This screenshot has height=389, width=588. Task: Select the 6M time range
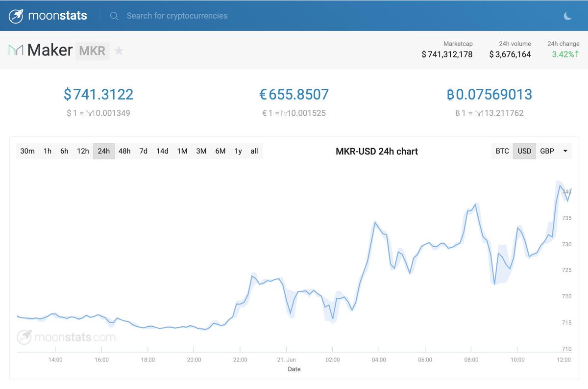(x=220, y=151)
